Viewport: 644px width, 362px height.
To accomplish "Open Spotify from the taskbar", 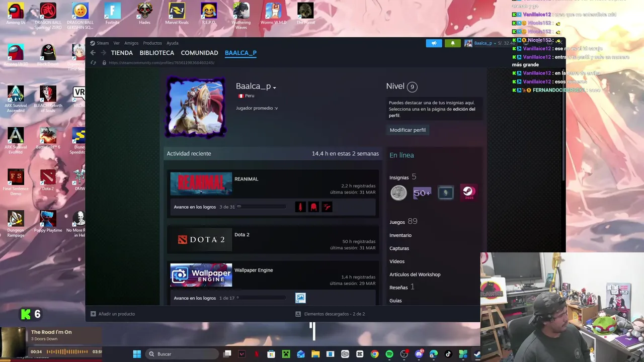I will (389, 354).
